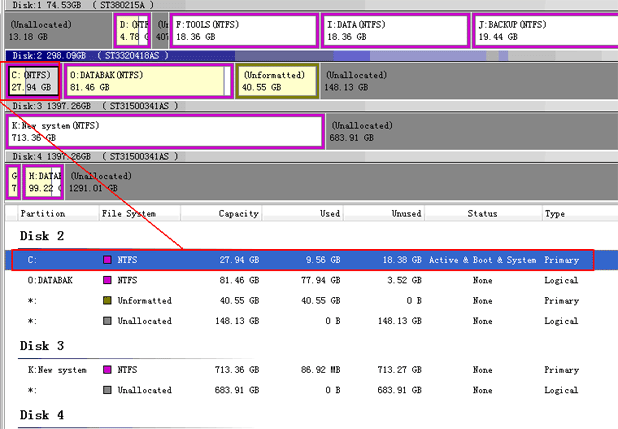Click the gray color icon in 148.13 GB row
Screen dimensions: 618x429
pos(107,321)
